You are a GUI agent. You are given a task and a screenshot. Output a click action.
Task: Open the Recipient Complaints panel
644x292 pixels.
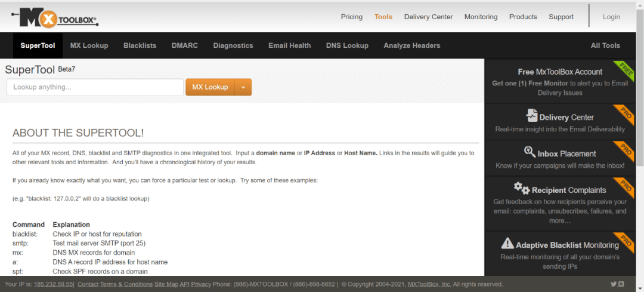pyautogui.click(x=560, y=204)
